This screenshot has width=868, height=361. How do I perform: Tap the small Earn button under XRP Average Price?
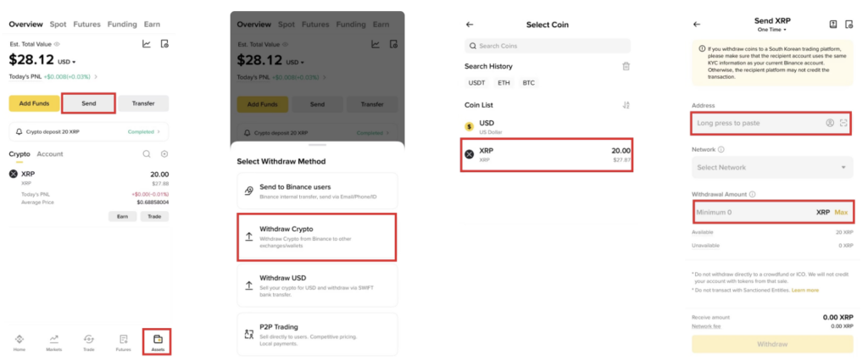pos(123,216)
